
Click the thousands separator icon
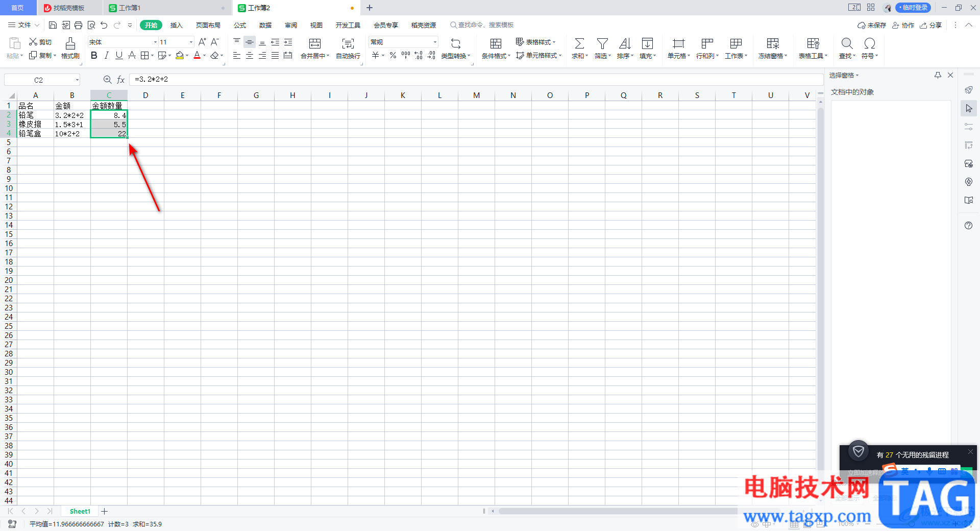click(406, 55)
